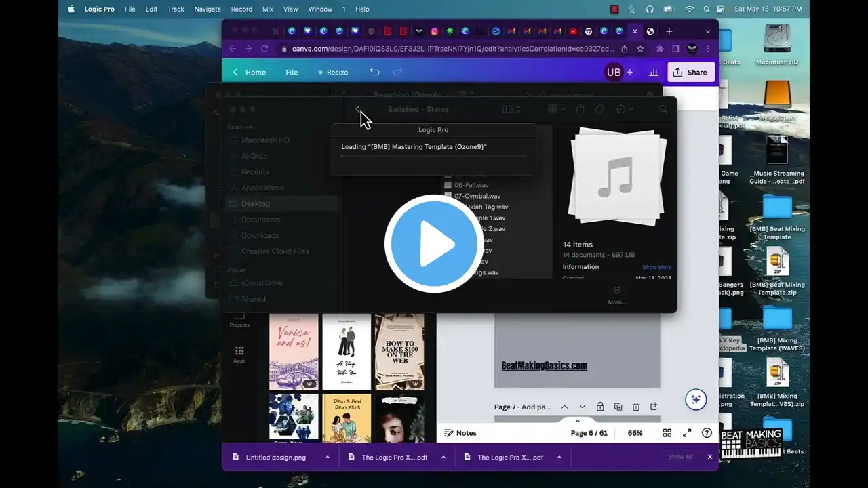
Task: Select AirDrop in the Finder sidebar
Action: tap(254, 156)
